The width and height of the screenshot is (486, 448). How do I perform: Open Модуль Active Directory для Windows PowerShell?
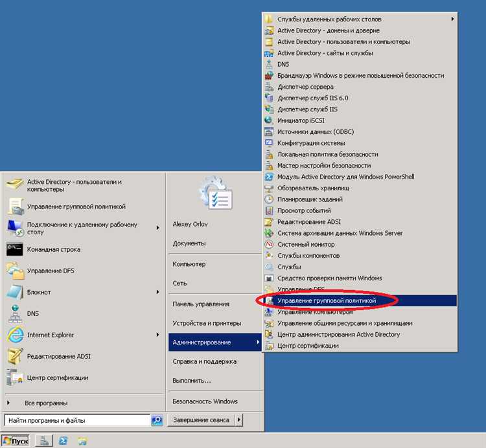click(x=360, y=177)
